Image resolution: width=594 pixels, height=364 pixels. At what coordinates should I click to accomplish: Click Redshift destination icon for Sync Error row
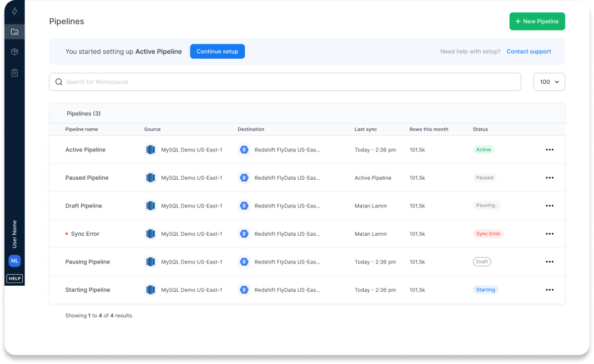(244, 234)
